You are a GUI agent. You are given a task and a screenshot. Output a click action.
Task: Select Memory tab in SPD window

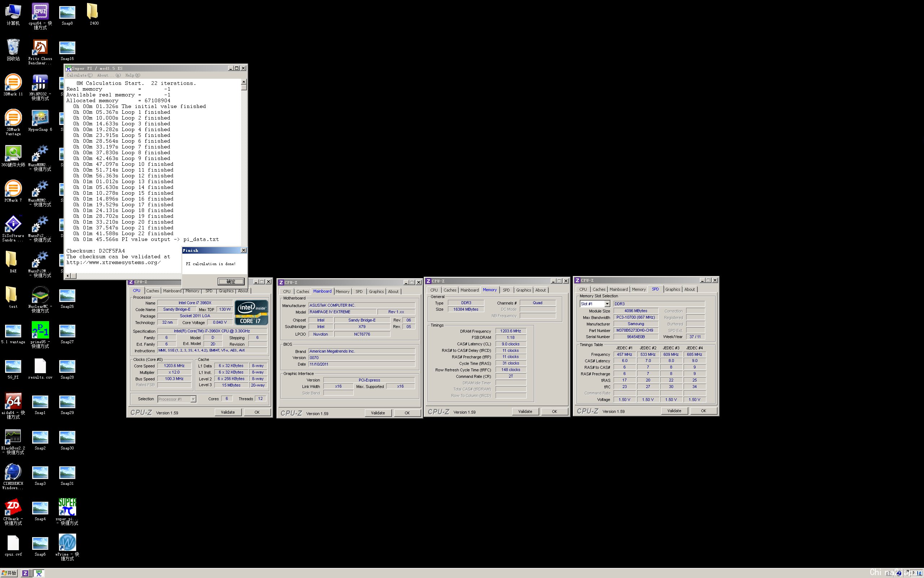pos(638,289)
